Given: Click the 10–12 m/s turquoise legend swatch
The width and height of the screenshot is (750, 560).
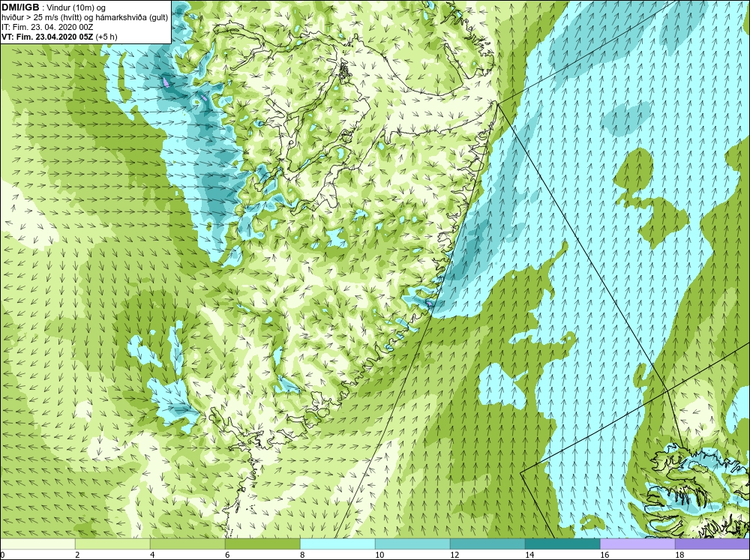Looking at the screenshot, I should pos(412,544).
